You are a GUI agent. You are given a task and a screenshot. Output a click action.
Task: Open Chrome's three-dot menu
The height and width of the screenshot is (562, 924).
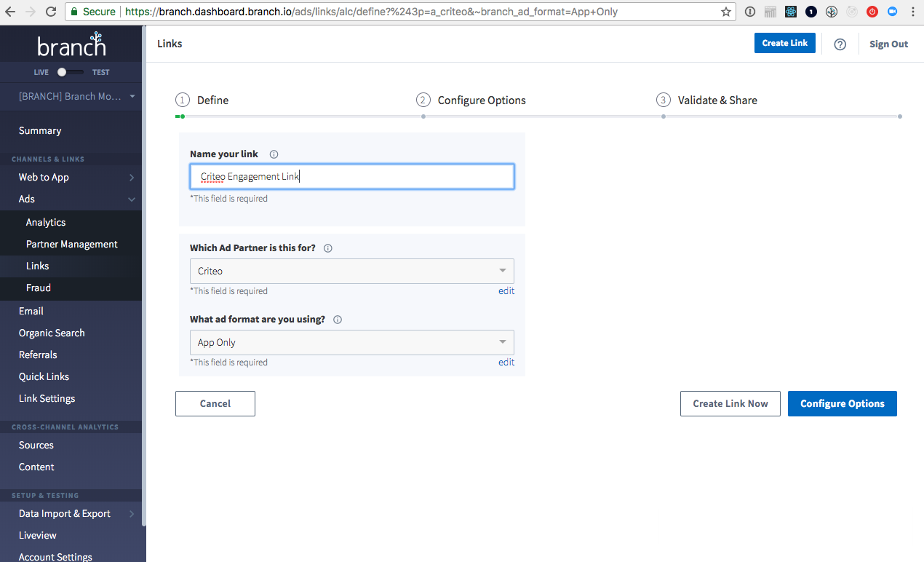[912, 12]
